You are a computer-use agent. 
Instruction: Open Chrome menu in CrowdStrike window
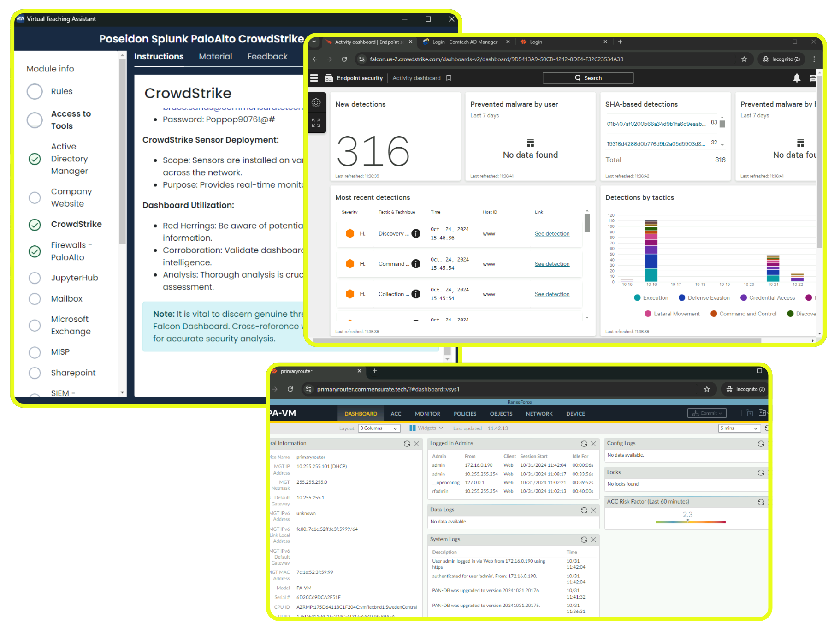814,59
